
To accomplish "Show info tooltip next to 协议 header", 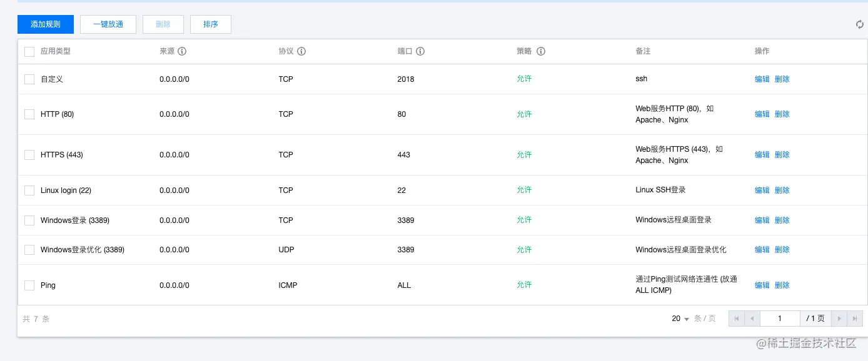I will tap(301, 51).
